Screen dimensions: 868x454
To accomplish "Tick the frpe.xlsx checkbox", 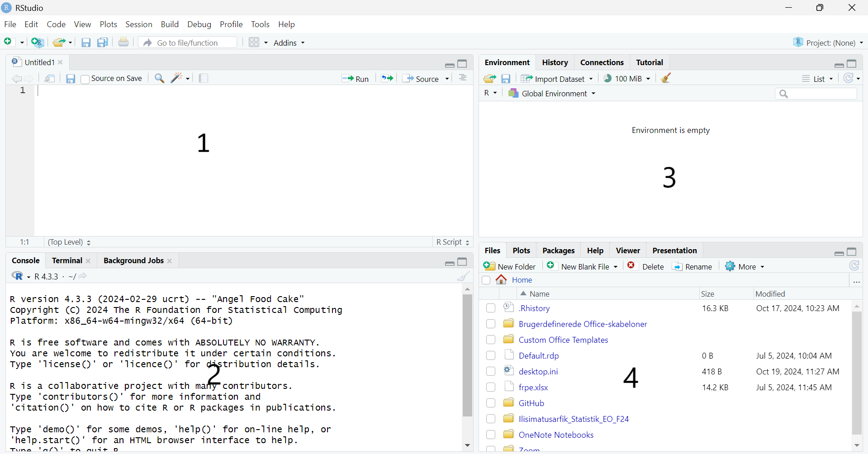I will pyautogui.click(x=491, y=387).
